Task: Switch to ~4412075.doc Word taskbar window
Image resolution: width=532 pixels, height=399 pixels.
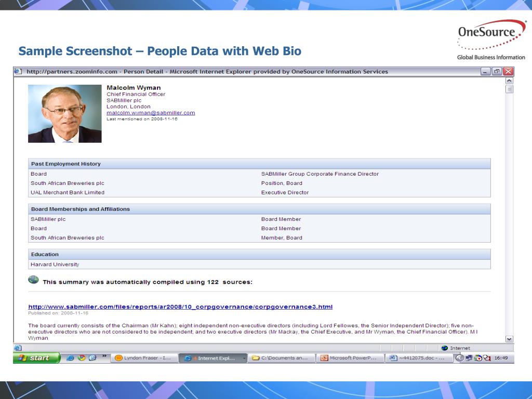Action: click(419, 358)
